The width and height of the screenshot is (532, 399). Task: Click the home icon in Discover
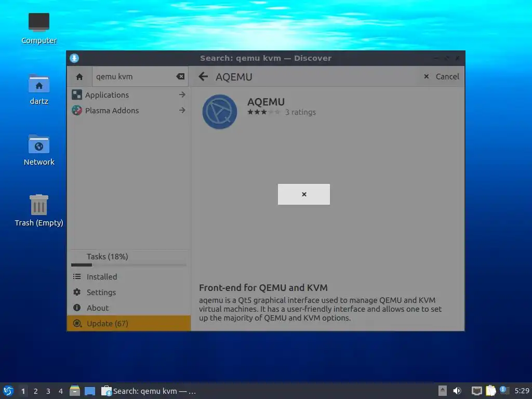tap(79, 77)
